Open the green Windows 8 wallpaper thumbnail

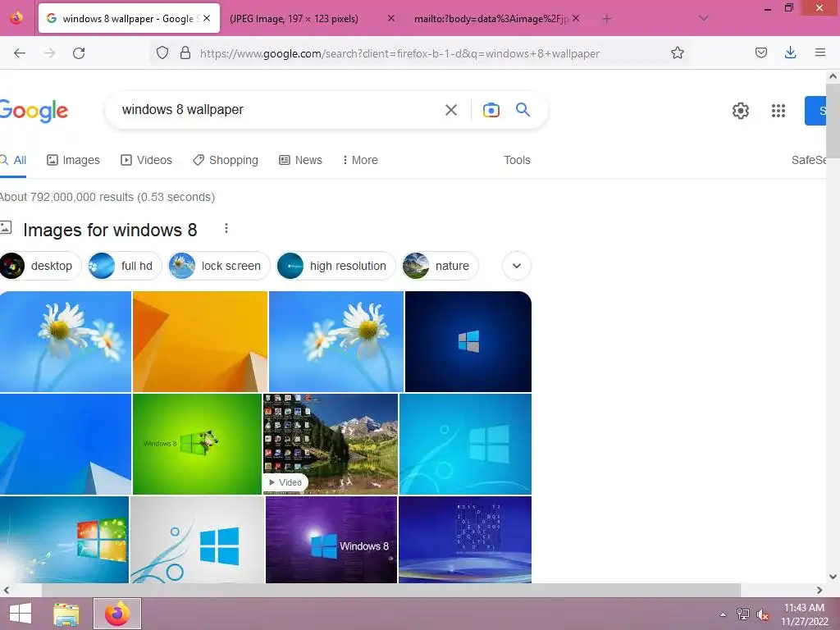(197, 444)
